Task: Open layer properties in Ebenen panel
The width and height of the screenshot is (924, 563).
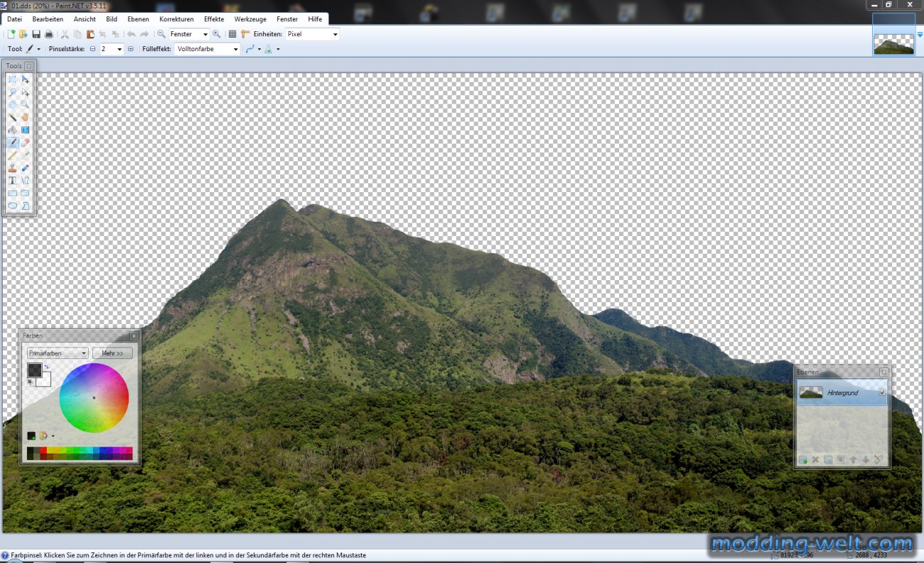Action: click(879, 460)
